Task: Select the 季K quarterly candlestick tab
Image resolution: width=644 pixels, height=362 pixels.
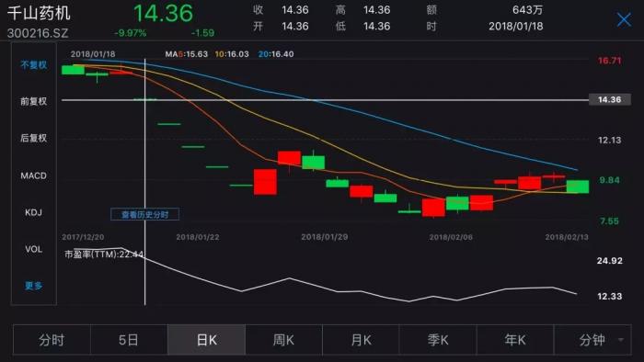Action: tap(438, 340)
